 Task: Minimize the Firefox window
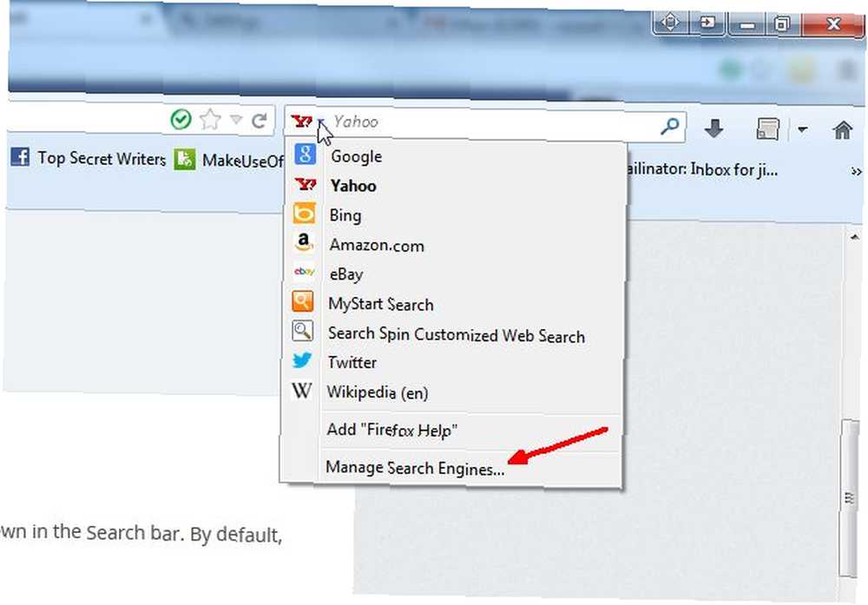point(746,24)
